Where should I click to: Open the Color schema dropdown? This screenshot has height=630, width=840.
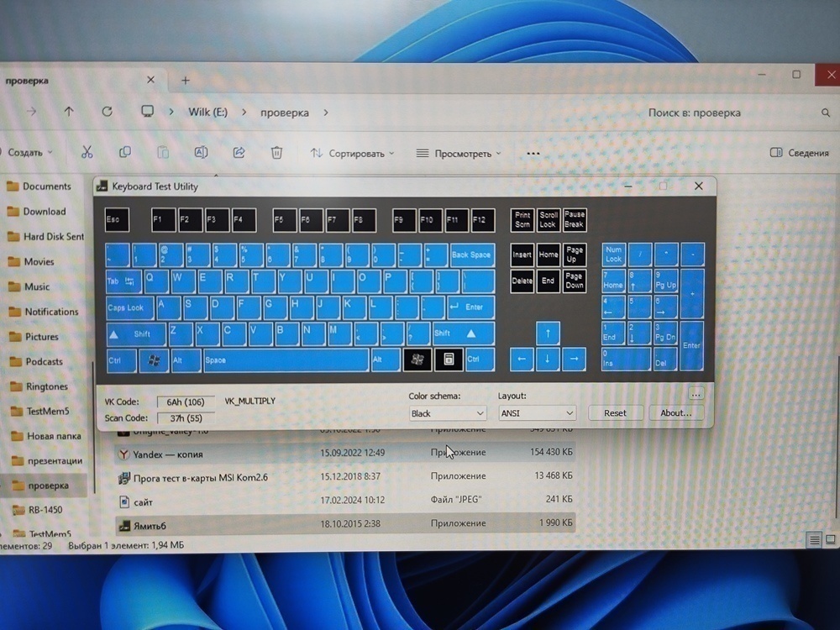click(x=447, y=413)
